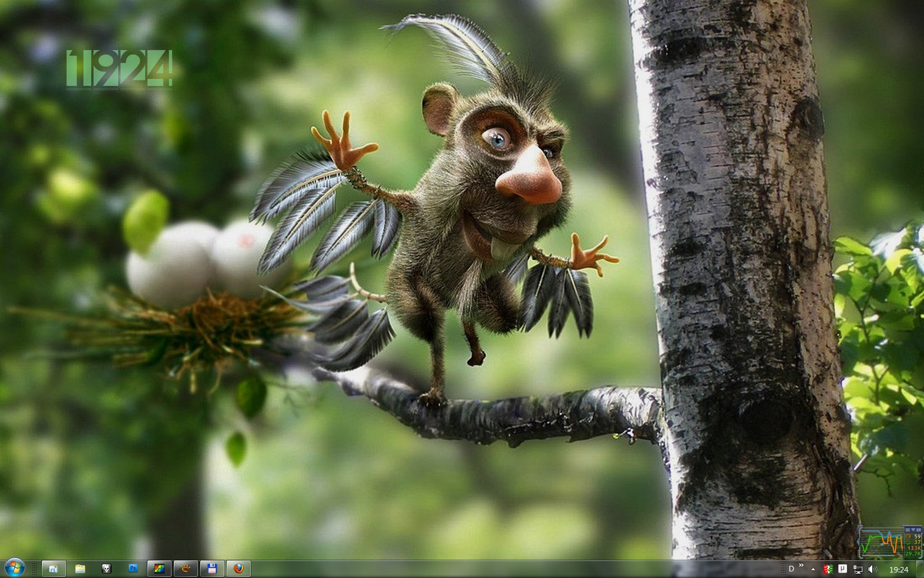Screen dimensions: 924x578
Task: Click the 133K value in monitor gadget
Action: 914,548
